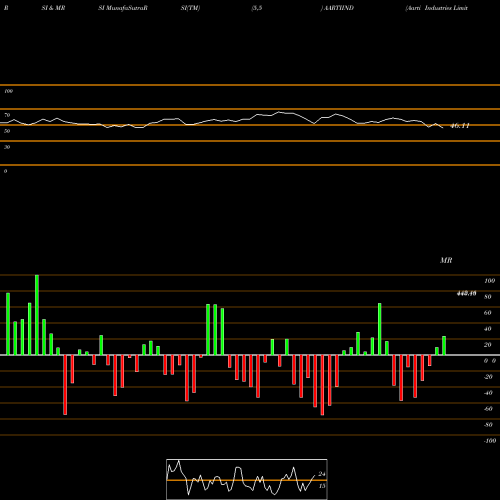
Task: Click the -80 label on the MR axis
Action: 488,425
